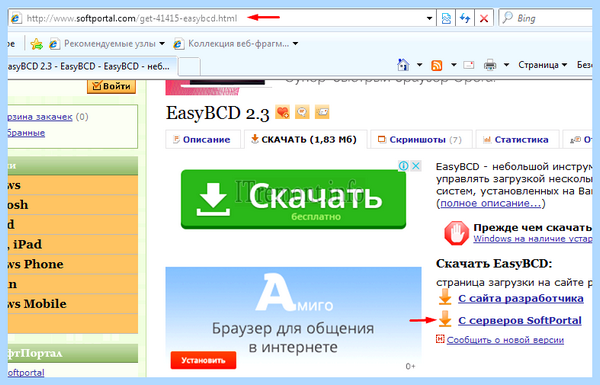
Task: Stop loading with the red X icon
Action: click(484, 18)
